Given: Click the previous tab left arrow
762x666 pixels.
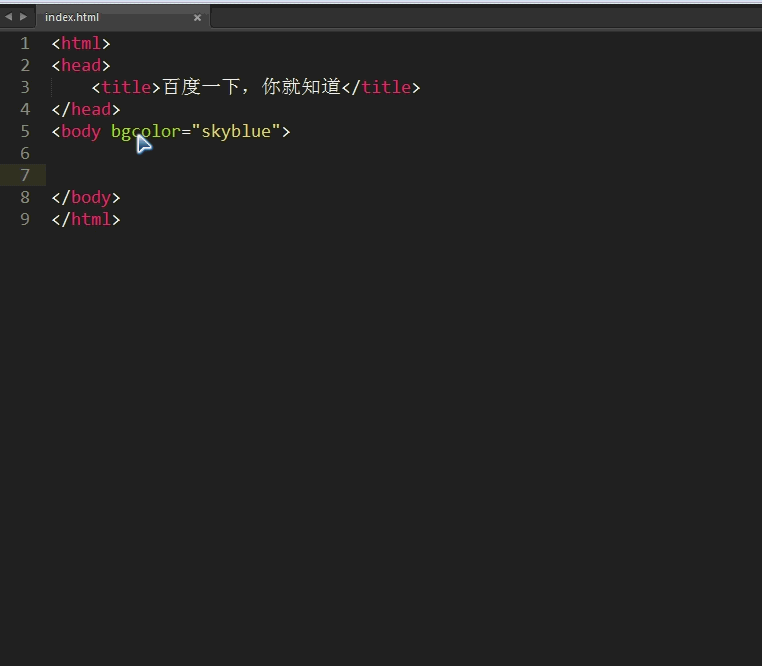Looking at the screenshot, I should click(x=8, y=17).
